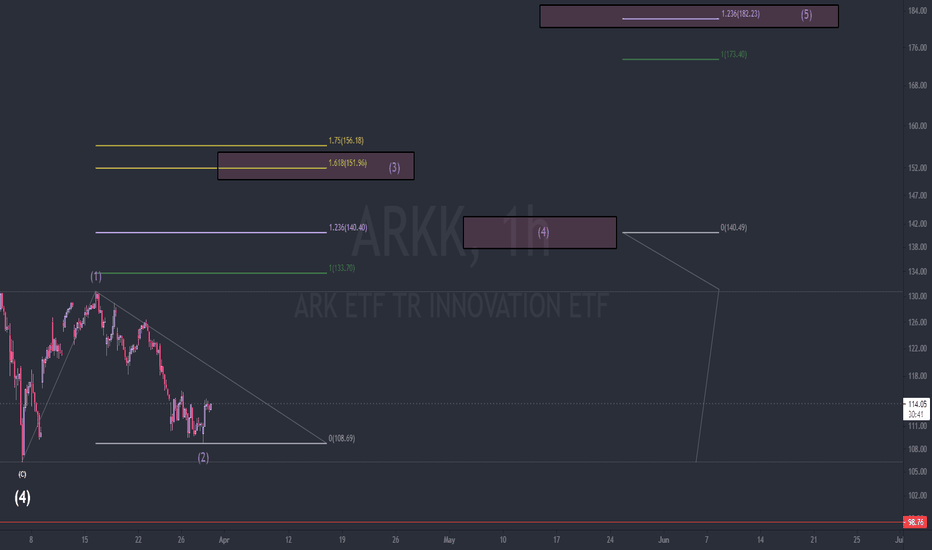Click date 25 on the time axis
The image size is (932, 550).
[857, 540]
